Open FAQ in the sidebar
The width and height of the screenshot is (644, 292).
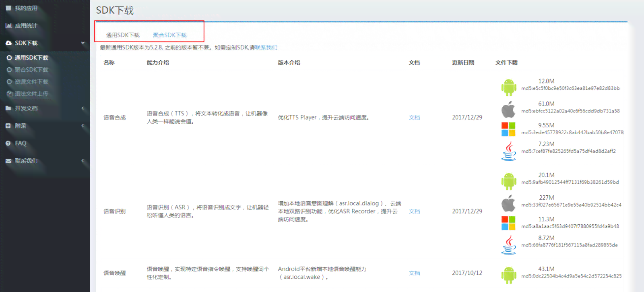pyautogui.click(x=21, y=143)
